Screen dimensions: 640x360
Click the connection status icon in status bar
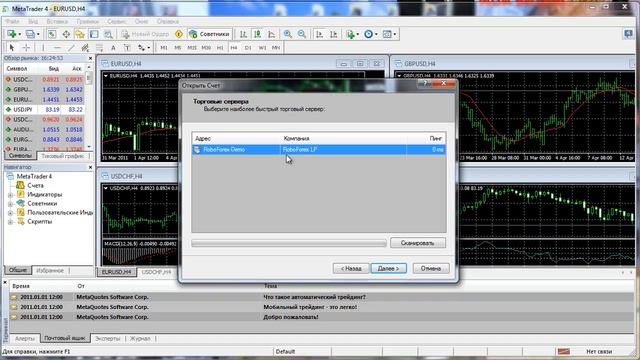pyautogui.click(x=564, y=351)
